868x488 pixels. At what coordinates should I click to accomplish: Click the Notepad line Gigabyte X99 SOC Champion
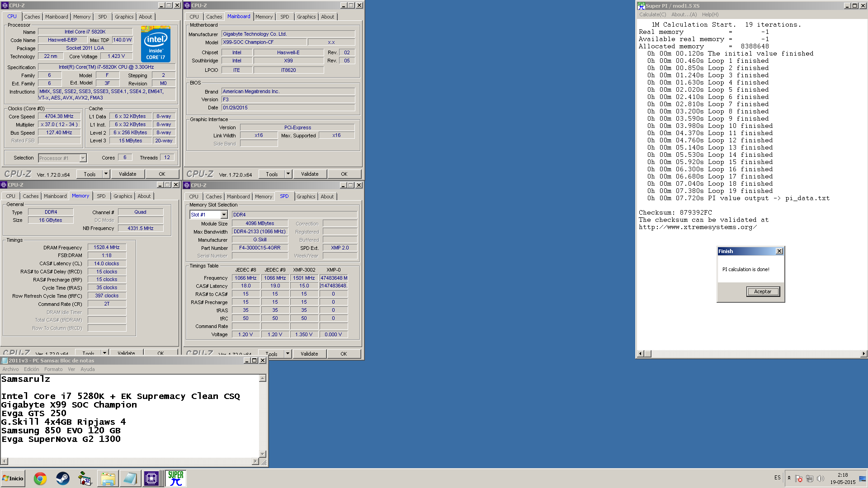pyautogui.click(x=69, y=405)
